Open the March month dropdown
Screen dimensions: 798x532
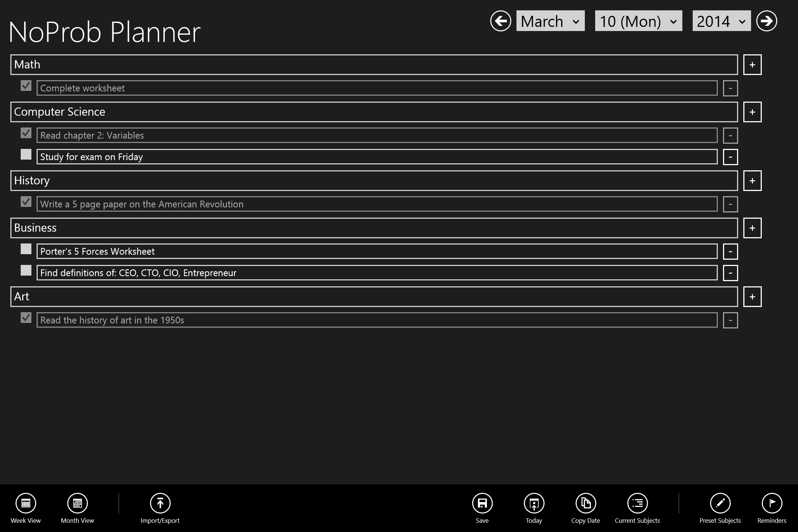point(550,21)
